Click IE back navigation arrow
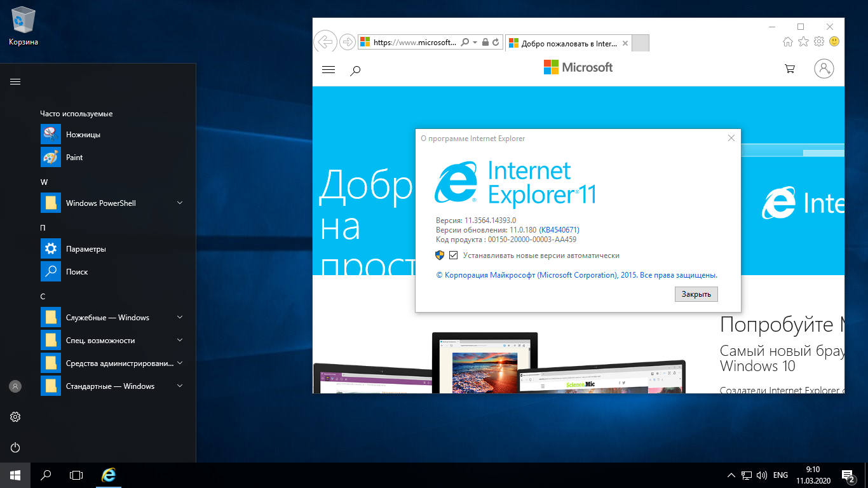 pyautogui.click(x=325, y=42)
